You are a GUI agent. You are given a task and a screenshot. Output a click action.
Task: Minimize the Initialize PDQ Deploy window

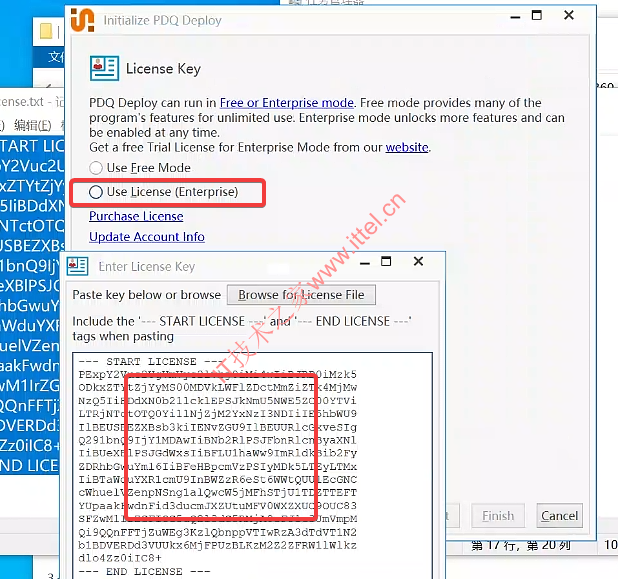[x=515, y=17]
